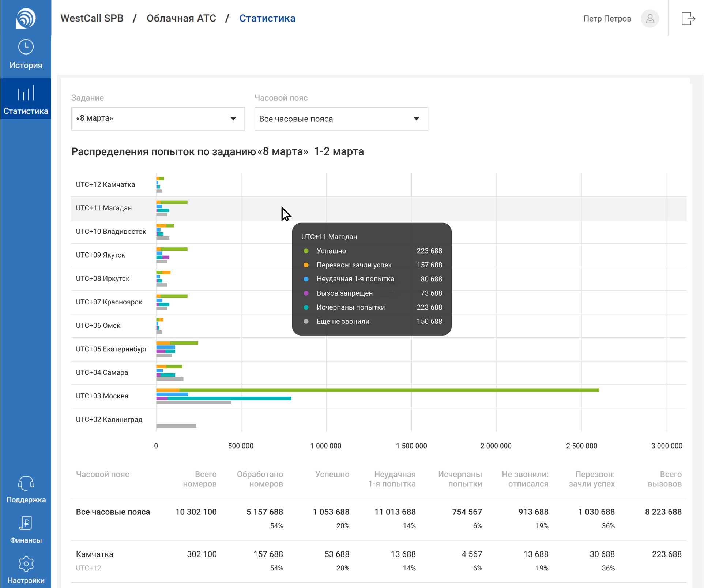Open Поддержка menu label
The height and width of the screenshot is (588, 708).
click(x=26, y=499)
